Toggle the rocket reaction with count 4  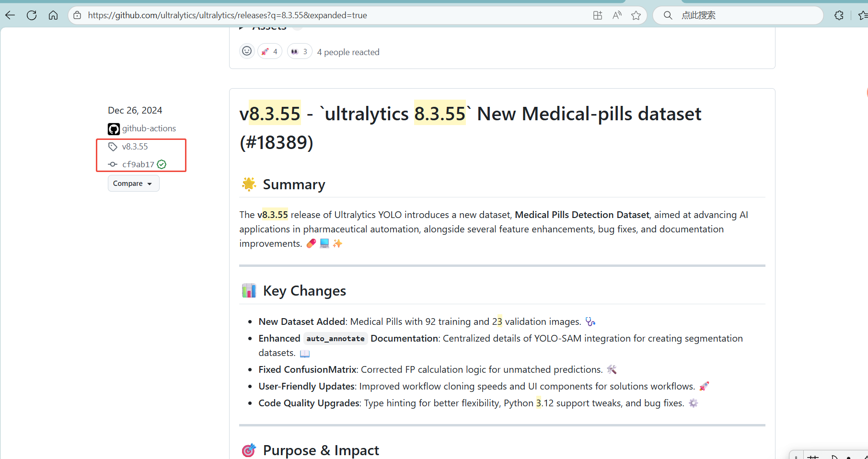click(270, 51)
